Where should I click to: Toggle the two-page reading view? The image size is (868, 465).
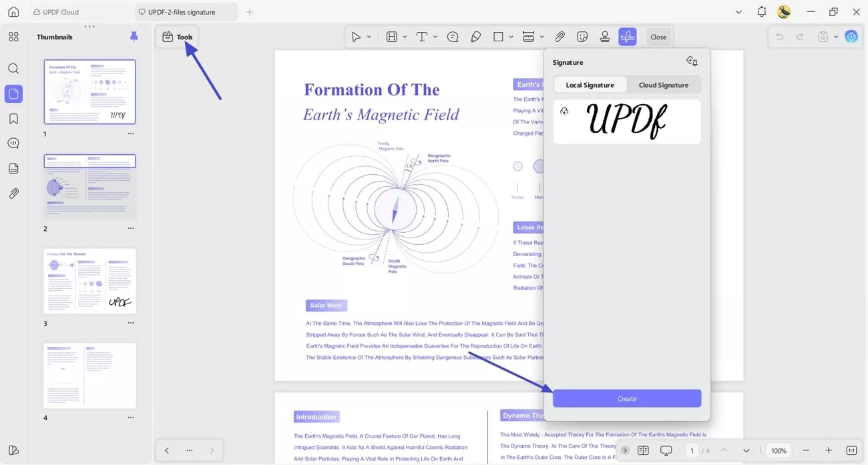coord(643,450)
